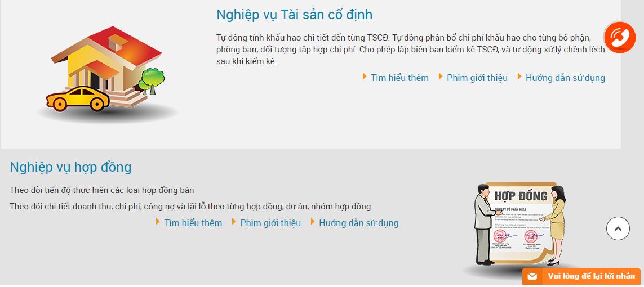Image resolution: width=644 pixels, height=287 pixels.
Task: Open 'Phim giới thiệu' under Nghiệp vụ hợp đồng
Action: (270, 223)
